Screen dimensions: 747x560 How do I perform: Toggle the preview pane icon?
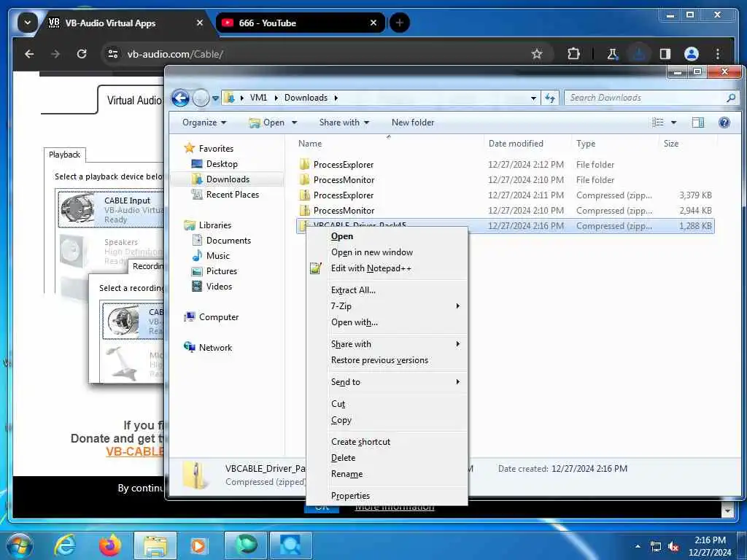698,122
